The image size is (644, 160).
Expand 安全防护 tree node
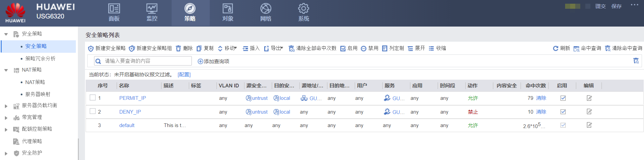point(6,154)
